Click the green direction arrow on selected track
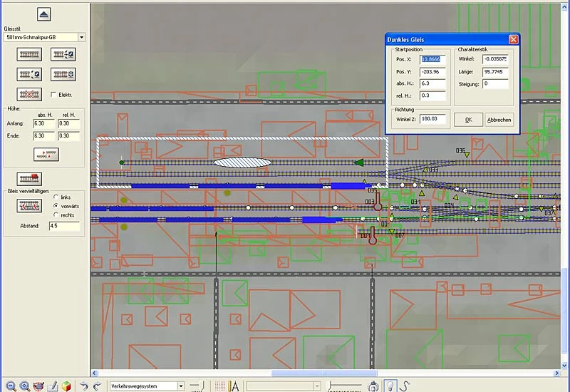This screenshot has height=392, width=570. 359,163
